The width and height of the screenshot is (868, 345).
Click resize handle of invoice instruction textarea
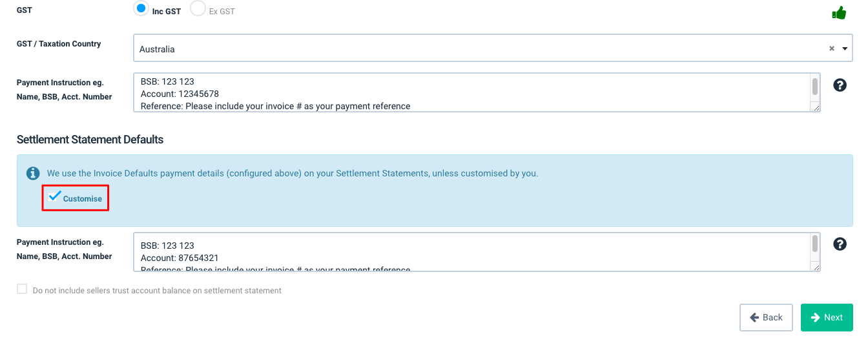[x=816, y=107]
